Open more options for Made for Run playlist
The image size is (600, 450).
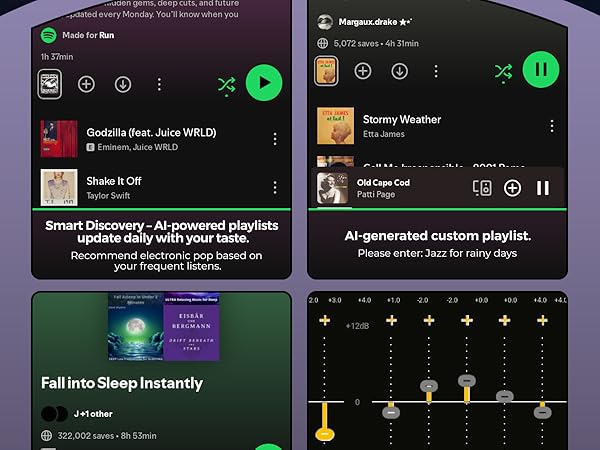pyautogui.click(x=159, y=84)
